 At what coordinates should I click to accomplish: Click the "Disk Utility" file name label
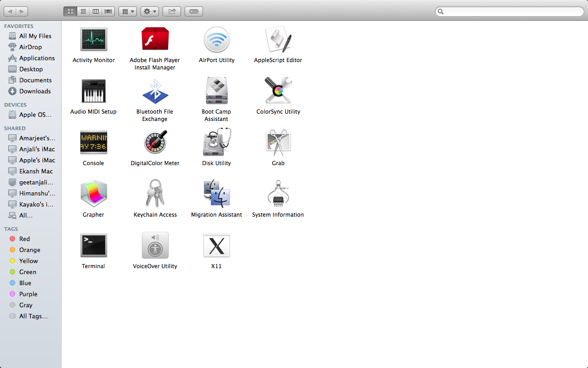216,163
